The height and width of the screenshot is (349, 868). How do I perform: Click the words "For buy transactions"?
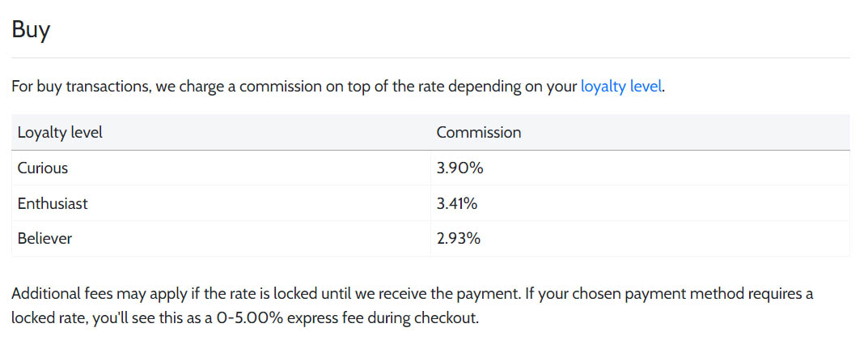tap(81, 87)
